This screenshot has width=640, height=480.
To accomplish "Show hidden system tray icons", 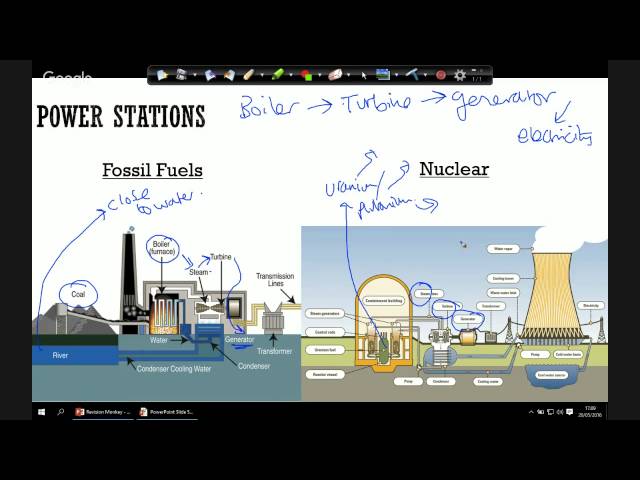I will (x=531, y=412).
